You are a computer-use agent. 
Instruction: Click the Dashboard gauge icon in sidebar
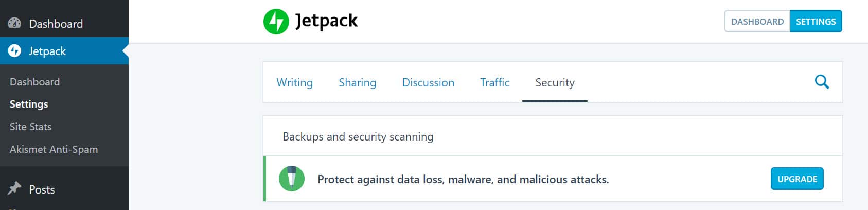pyautogui.click(x=15, y=23)
